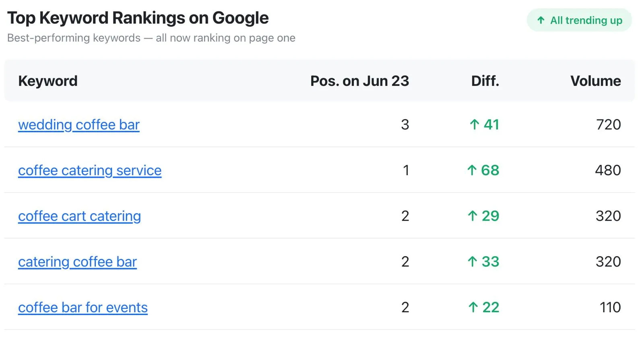Click the Top Keyword Rankings on Google title
The width and height of the screenshot is (644, 340).
pos(138,18)
